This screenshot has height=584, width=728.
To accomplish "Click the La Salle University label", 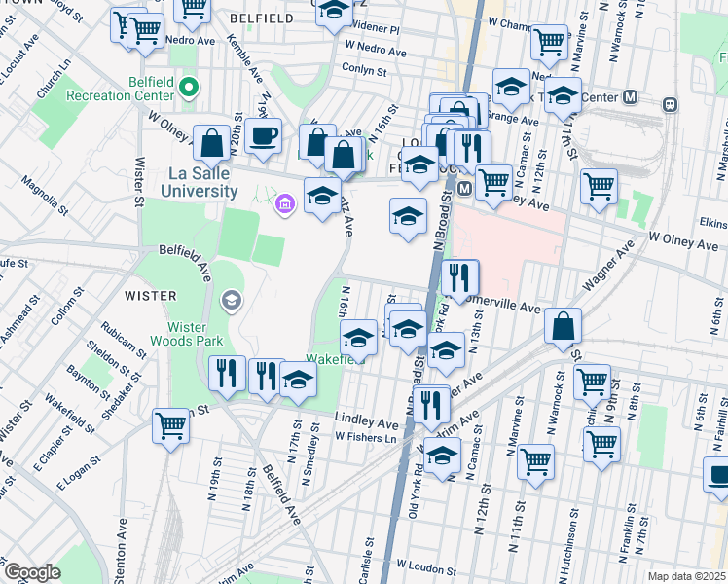I will [x=200, y=182].
